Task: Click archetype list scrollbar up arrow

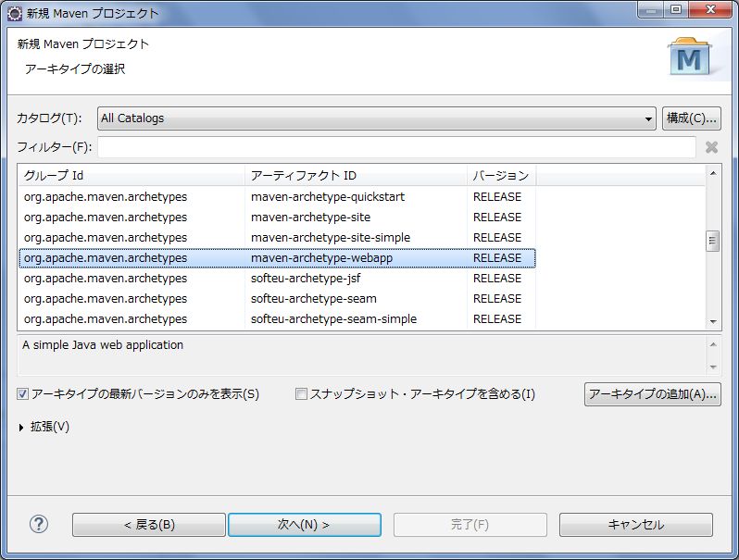Action: coord(713,174)
